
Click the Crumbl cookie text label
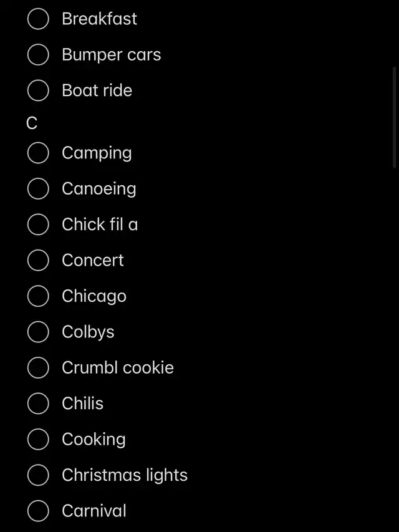point(117,368)
